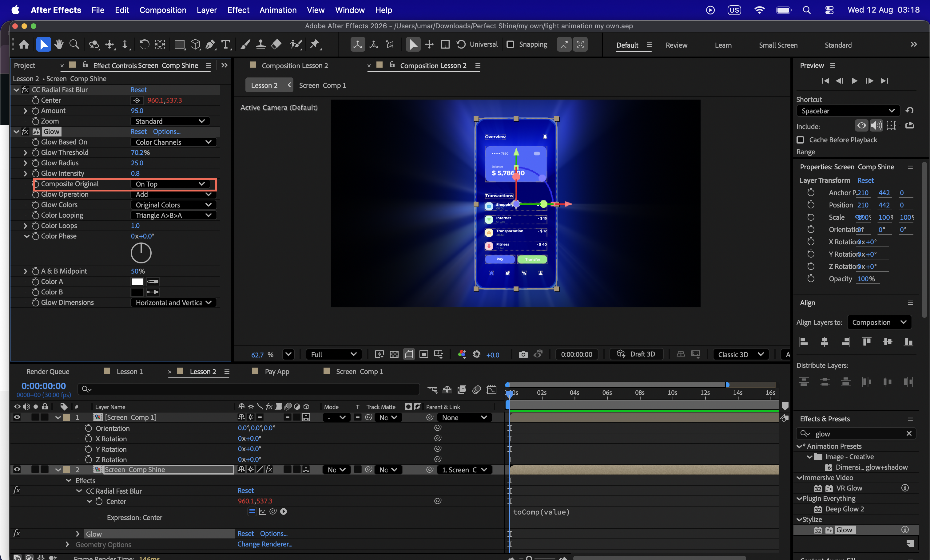Select the Home icon in toolbar
Screen dimensions: 930x560
(x=24, y=45)
